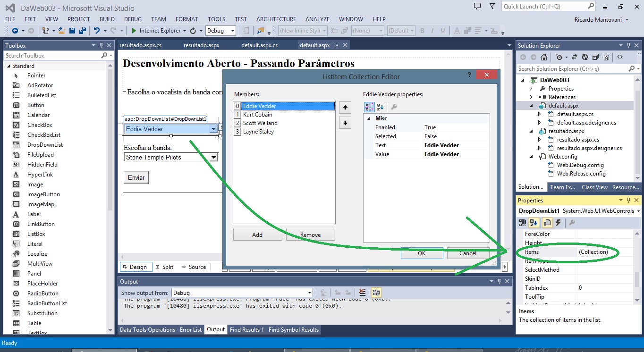Switch to the Error List tab
The image size is (644, 352).
190,330
